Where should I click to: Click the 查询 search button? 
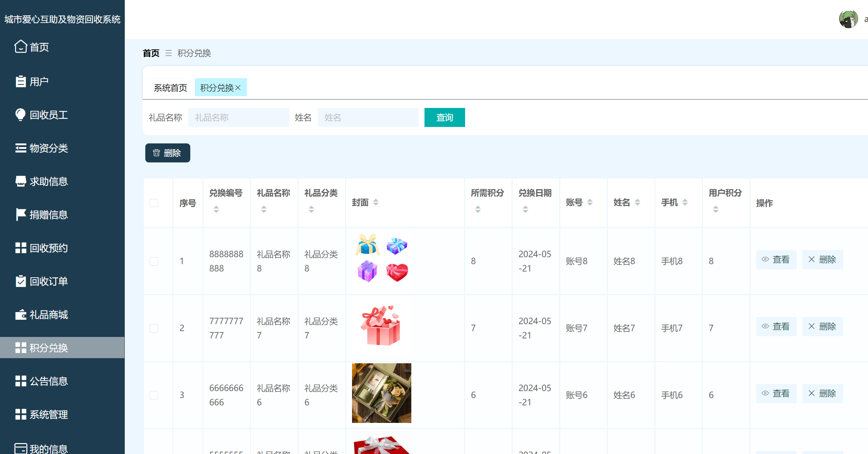444,117
